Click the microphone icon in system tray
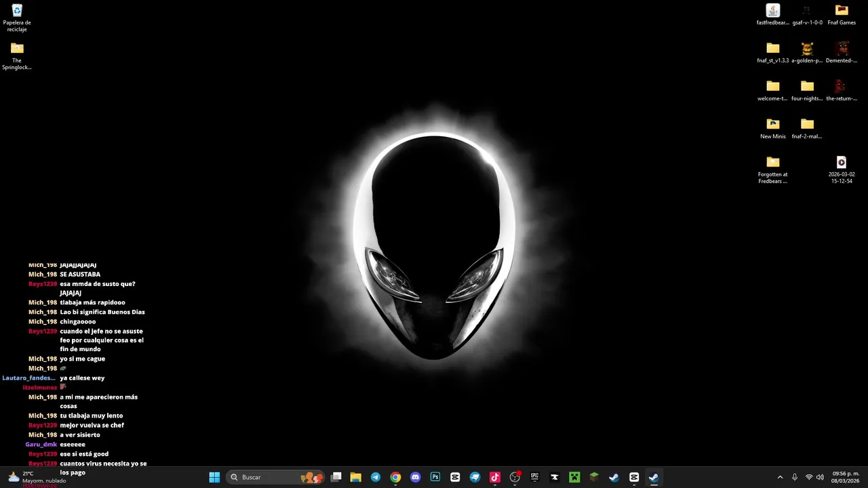Screen dimensions: 868x488 point(795,477)
